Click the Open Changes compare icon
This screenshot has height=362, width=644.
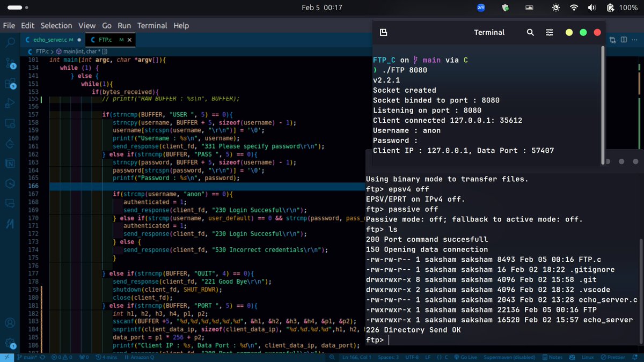612,40
